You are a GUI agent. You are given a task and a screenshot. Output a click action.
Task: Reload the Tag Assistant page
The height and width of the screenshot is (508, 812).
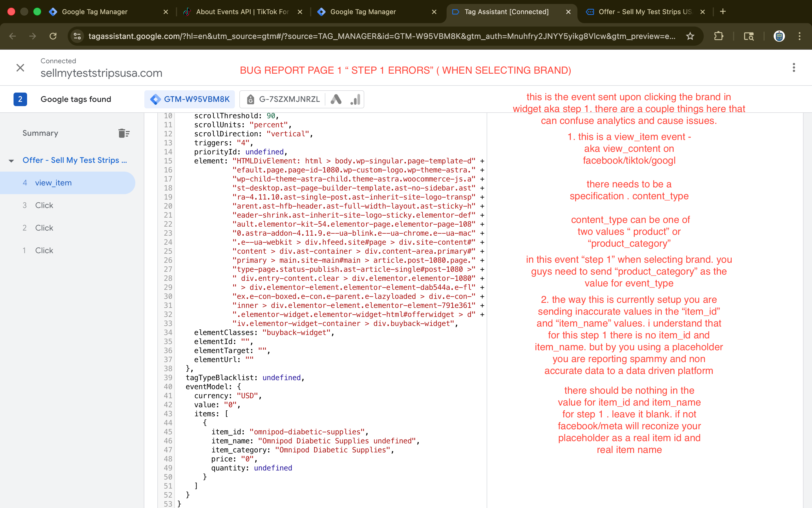(x=53, y=36)
